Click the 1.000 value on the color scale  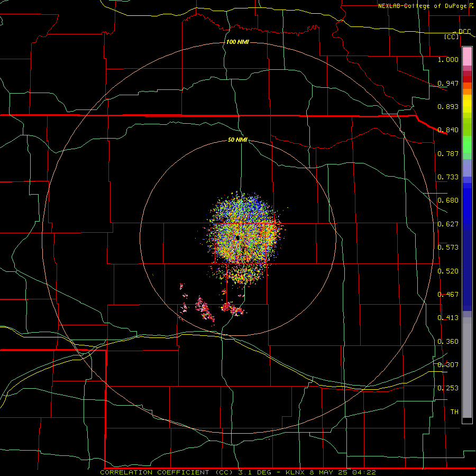(448, 59)
